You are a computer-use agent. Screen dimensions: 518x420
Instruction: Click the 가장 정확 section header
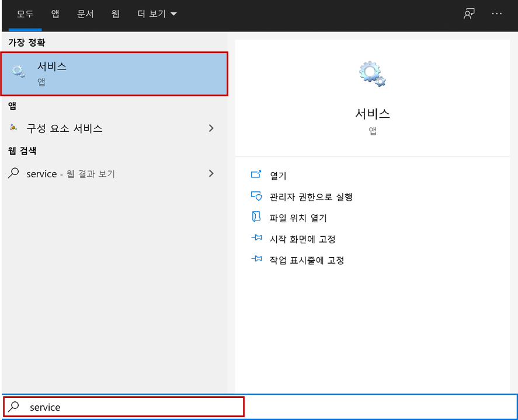pos(27,42)
